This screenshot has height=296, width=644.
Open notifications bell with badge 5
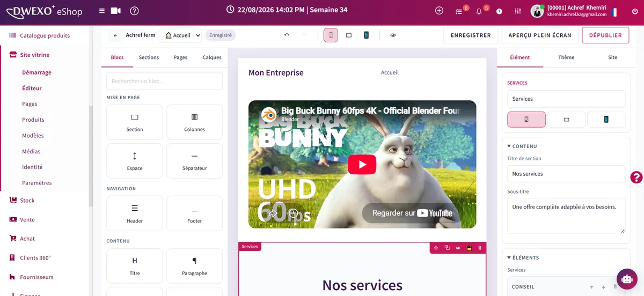pos(479,11)
